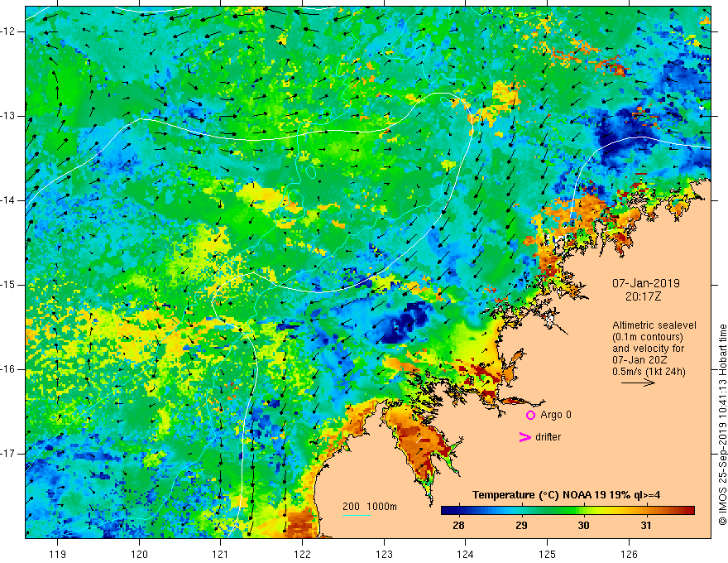Click the '(0.1m contours)' text line
Image resolution: width=728 pixels, height=563 pixels.
tap(648, 337)
